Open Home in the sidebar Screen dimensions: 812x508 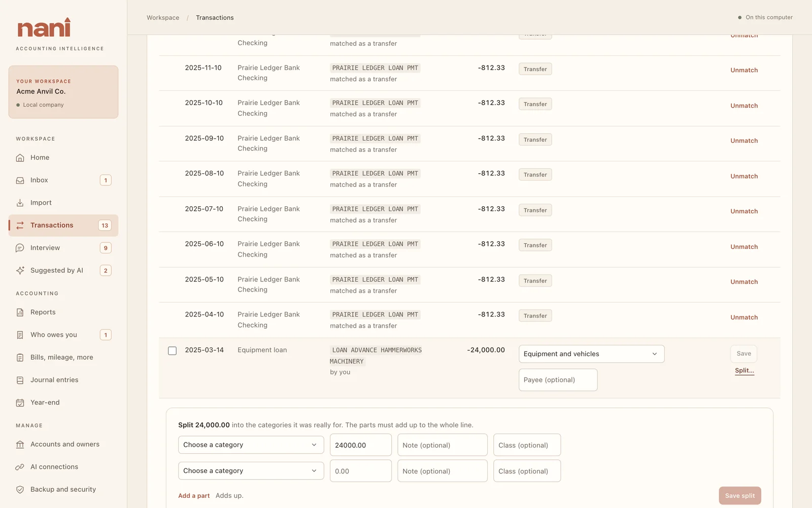click(x=63, y=157)
